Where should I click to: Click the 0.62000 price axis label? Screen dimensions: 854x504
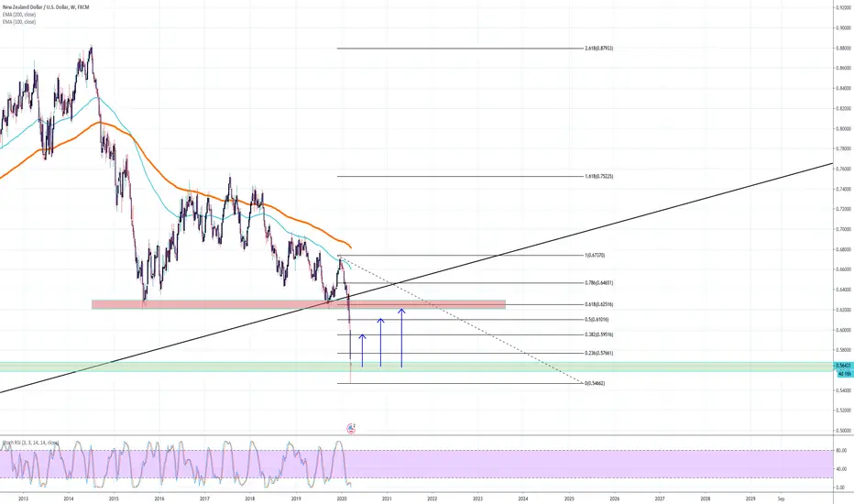[x=844, y=310]
